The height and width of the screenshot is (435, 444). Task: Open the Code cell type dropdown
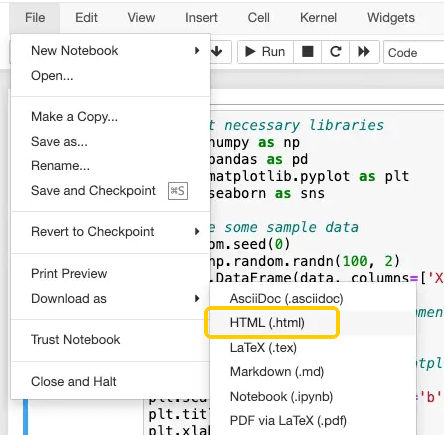tap(414, 52)
